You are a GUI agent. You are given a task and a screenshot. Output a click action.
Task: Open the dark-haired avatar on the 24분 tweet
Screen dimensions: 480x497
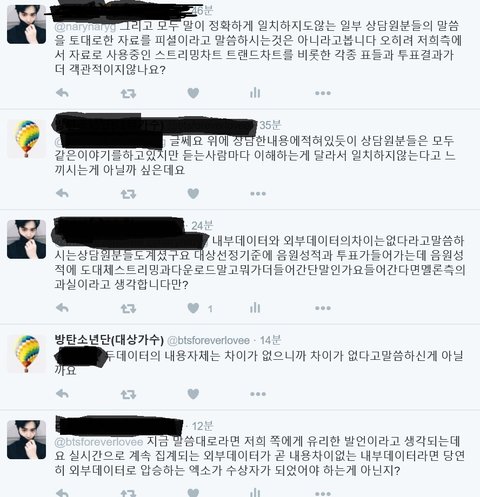[x=27, y=239]
